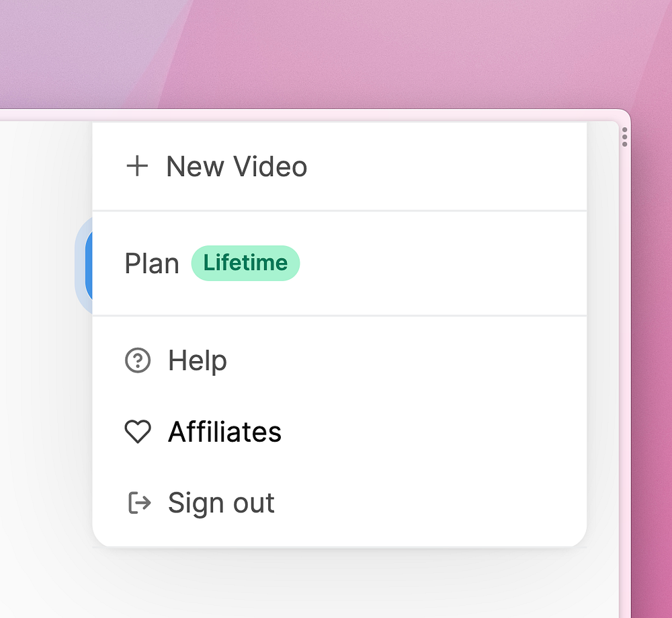The image size is (672, 618).
Task: Open the Affiliates menu item
Action: point(339,432)
